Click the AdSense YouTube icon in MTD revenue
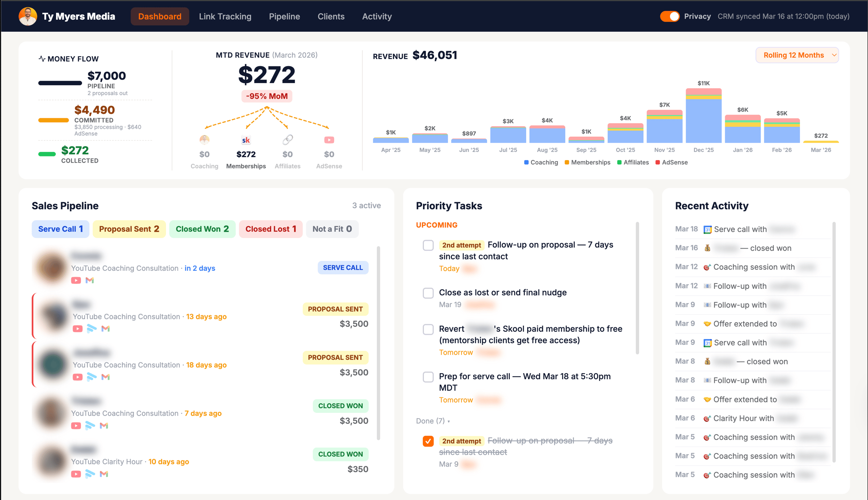 (329, 140)
